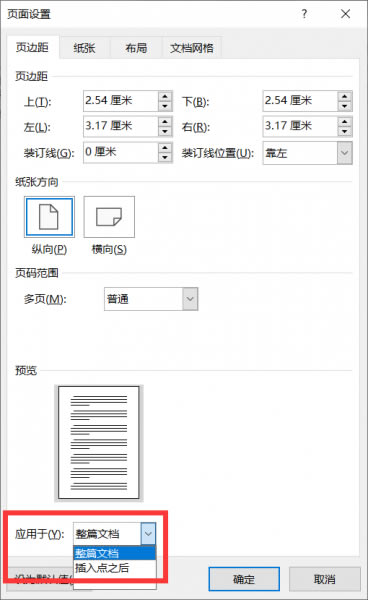Increase the gutter 装订线 value
Viewport: 368px width, 600px height.
click(x=165, y=147)
